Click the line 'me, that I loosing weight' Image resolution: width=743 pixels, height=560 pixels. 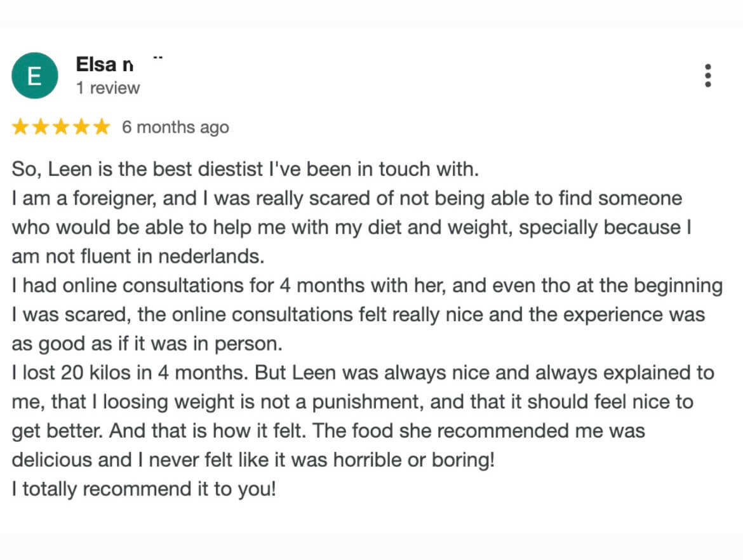[x=352, y=402]
